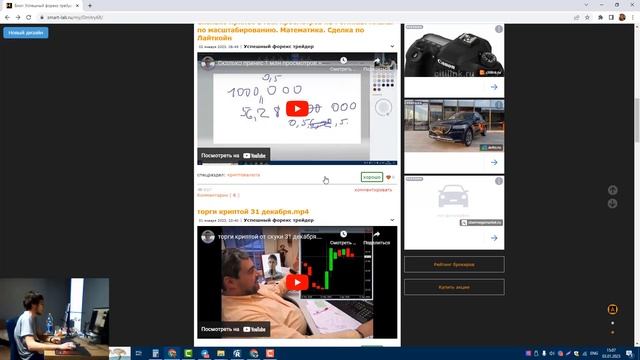The width and height of the screenshot is (640, 360).
Task: Click the arrow under the Canon camera ad
Action: pos(494,87)
